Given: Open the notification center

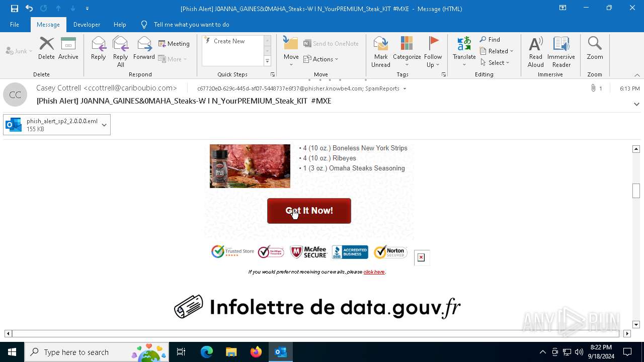Looking at the screenshot, I should click(x=627, y=352).
